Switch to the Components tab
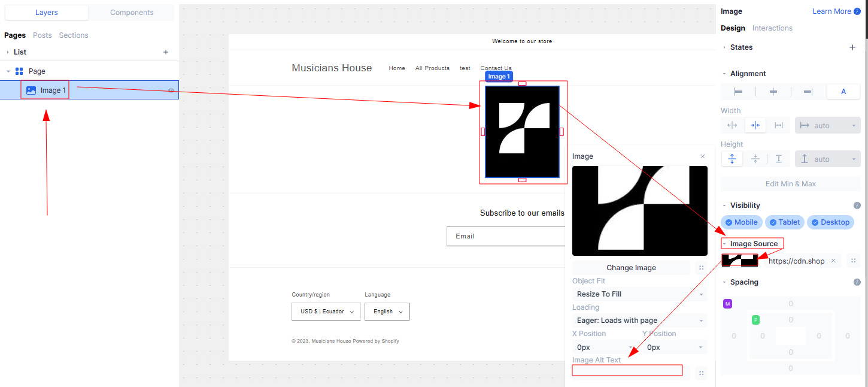This screenshot has height=387, width=868. [132, 13]
